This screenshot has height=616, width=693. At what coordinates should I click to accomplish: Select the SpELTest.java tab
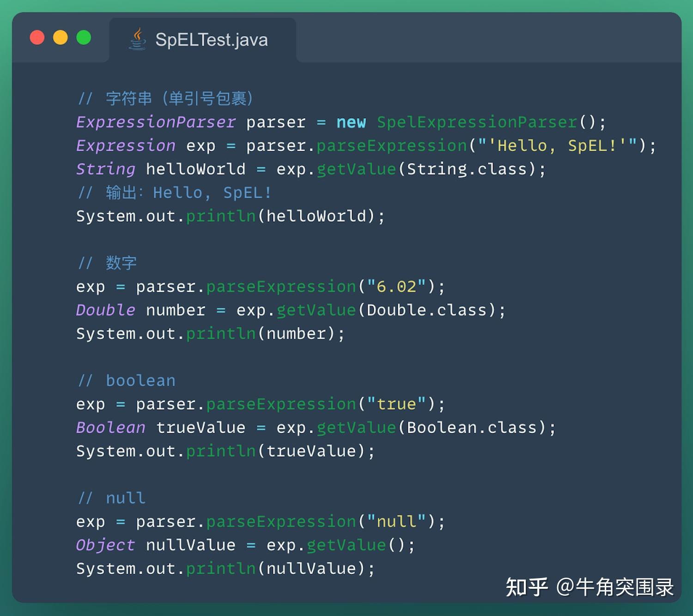click(212, 40)
